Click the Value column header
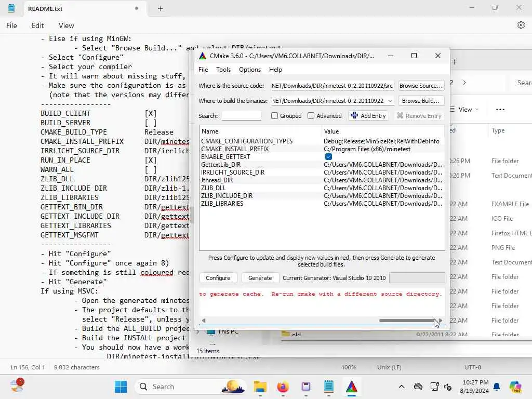Viewport: 532px width, 399px height. (x=383, y=131)
